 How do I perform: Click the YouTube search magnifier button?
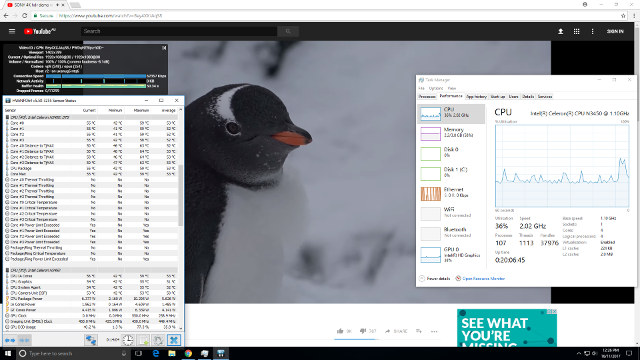click(288, 31)
